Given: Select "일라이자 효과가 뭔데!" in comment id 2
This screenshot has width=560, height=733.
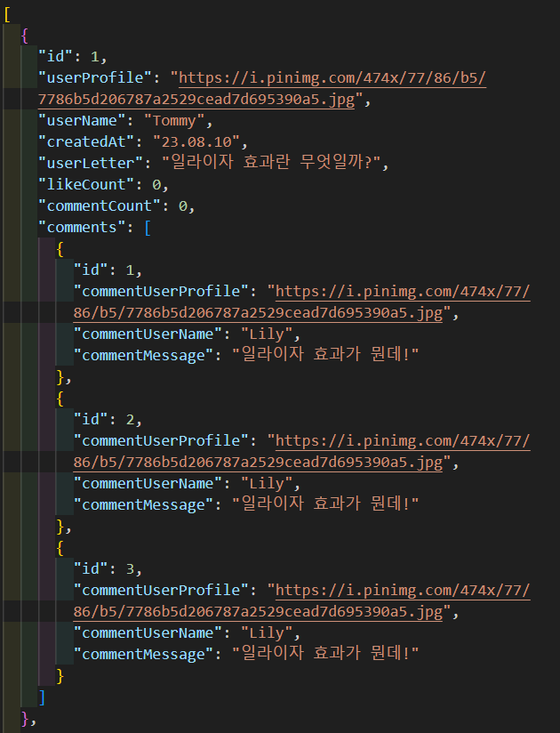Looking at the screenshot, I should 325,503.
